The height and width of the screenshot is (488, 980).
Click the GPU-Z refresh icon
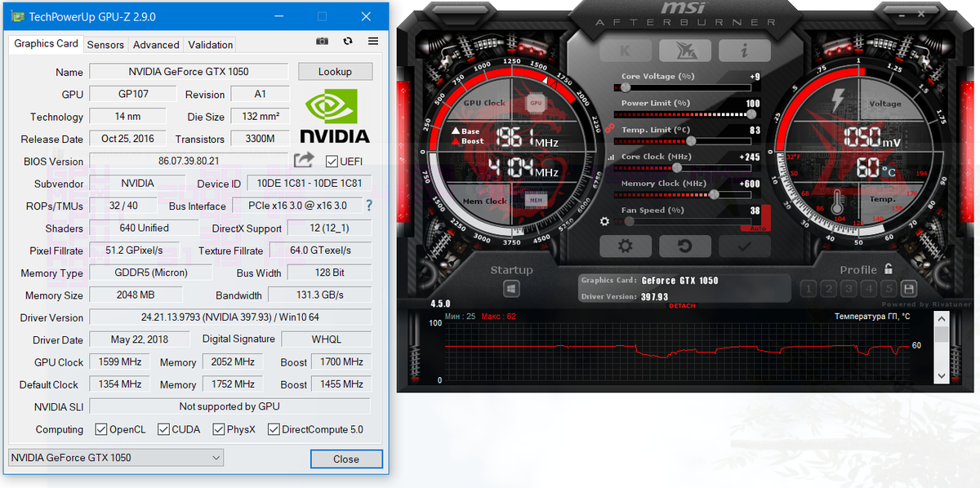(348, 42)
